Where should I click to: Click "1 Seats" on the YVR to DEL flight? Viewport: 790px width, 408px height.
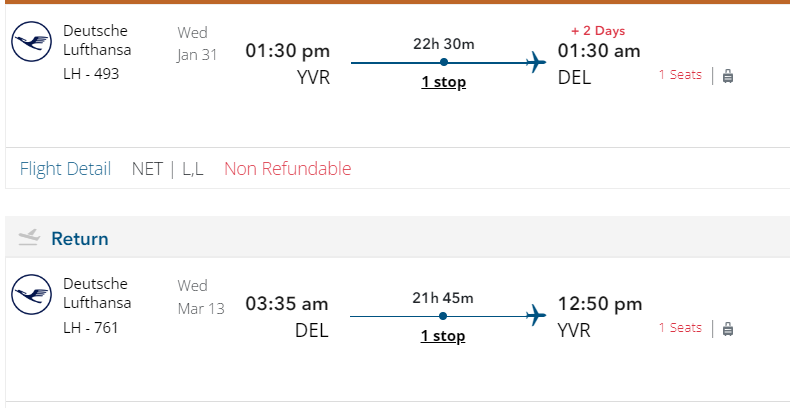click(680, 75)
